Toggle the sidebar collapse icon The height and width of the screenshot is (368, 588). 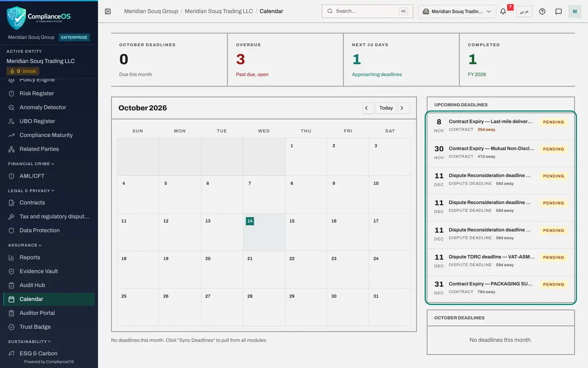(108, 11)
